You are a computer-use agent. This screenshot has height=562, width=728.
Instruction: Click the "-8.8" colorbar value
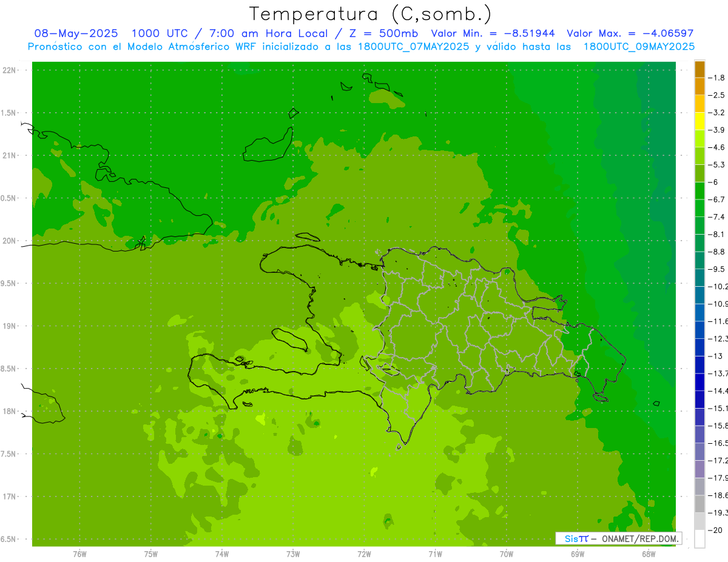716,252
